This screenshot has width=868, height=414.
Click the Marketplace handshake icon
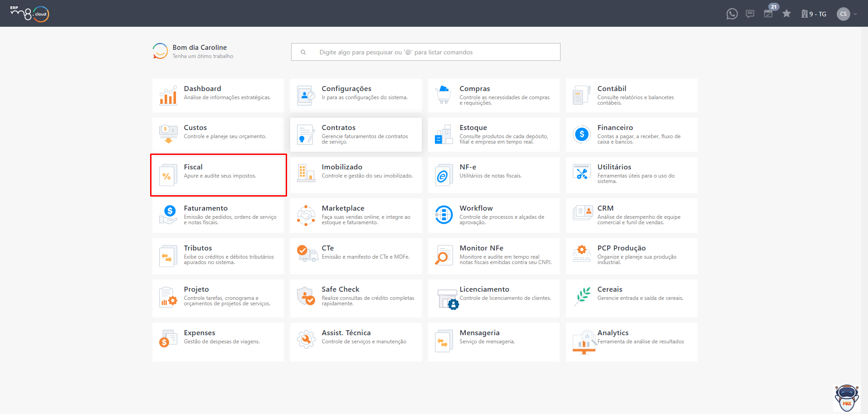point(306,215)
